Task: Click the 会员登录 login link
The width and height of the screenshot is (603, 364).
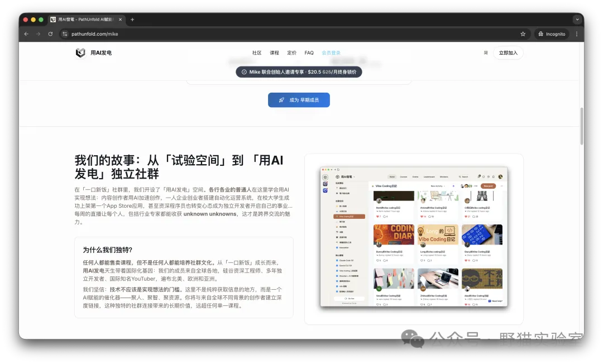Action: tap(331, 52)
